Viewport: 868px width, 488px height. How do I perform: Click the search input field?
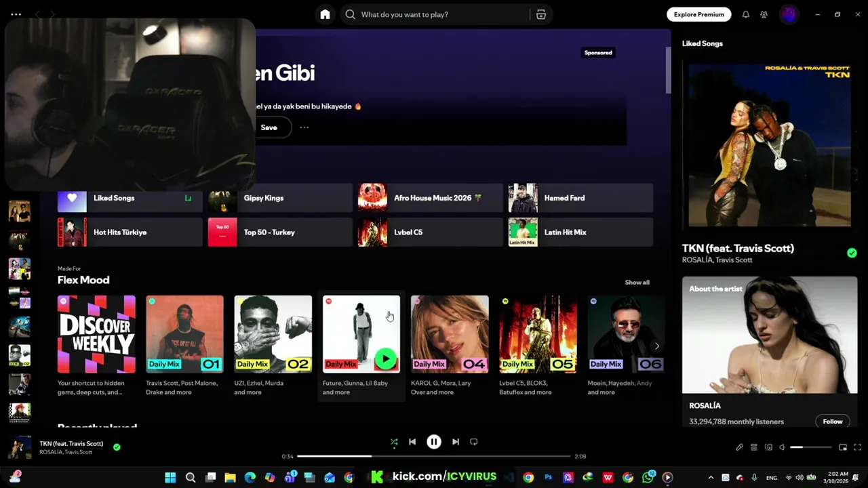point(437,14)
